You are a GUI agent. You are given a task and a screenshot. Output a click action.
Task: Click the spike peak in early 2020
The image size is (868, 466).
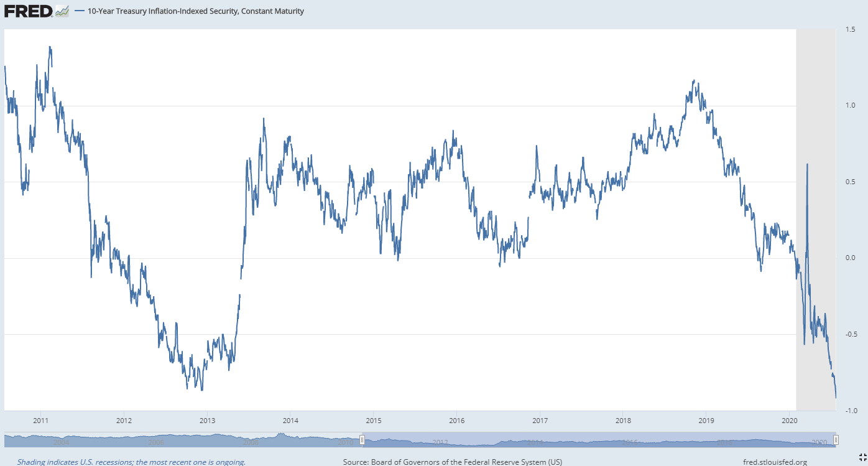click(x=807, y=164)
